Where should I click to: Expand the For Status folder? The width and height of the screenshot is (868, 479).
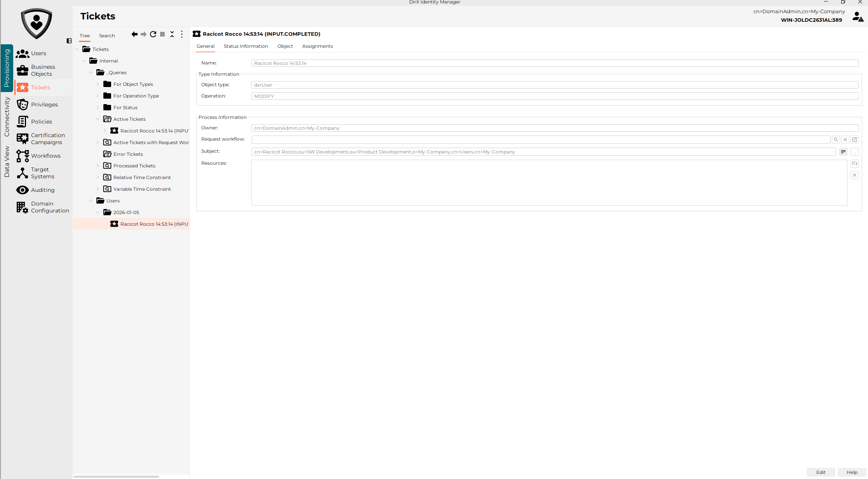coord(98,108)
